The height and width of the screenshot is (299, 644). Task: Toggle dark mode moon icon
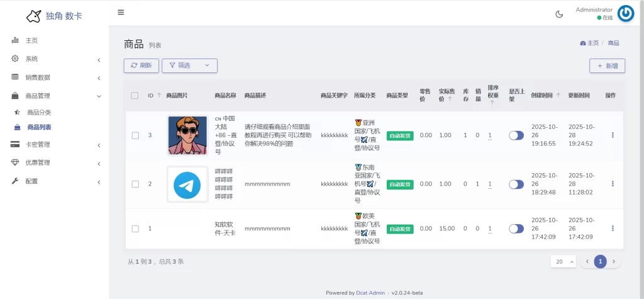pyautogui.click(x=559, y=14)
